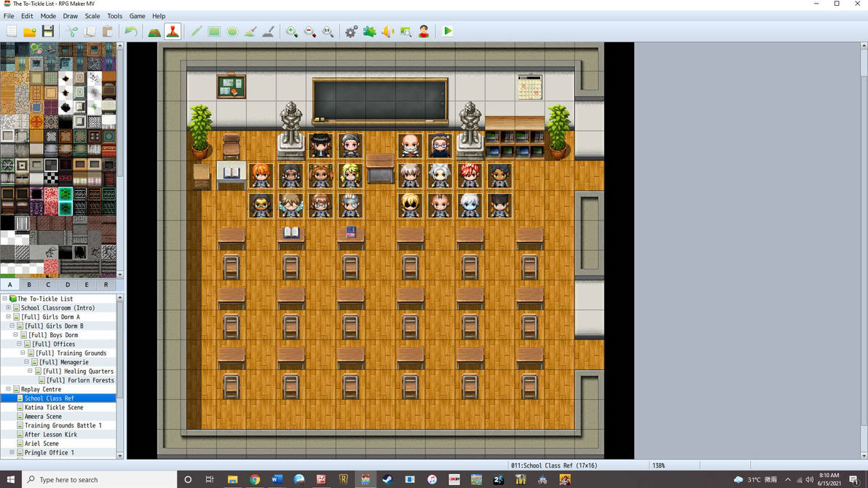Select the Flood Fill tool
Screen dimensions: 868x488
pyautogui.click(x=250, y=31)
